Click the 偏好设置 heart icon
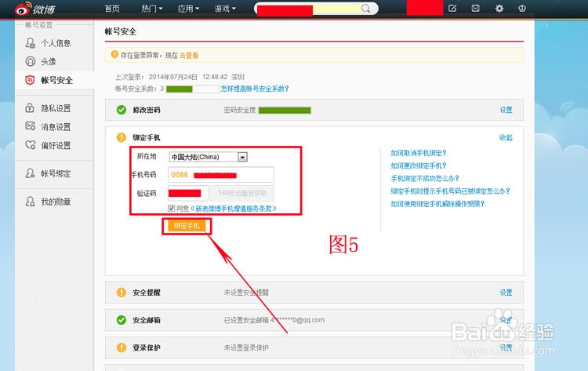The image size is (588, 371). point(30,145)
